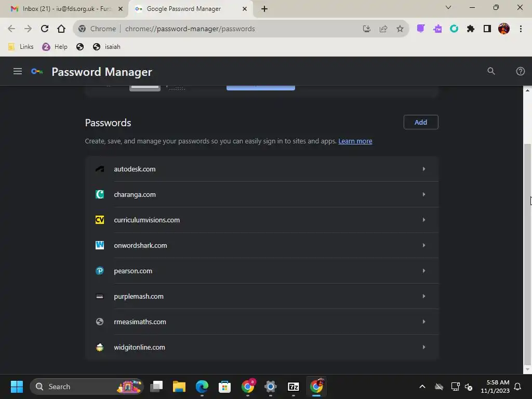Reload the current Chrome page

pos(45,29)
